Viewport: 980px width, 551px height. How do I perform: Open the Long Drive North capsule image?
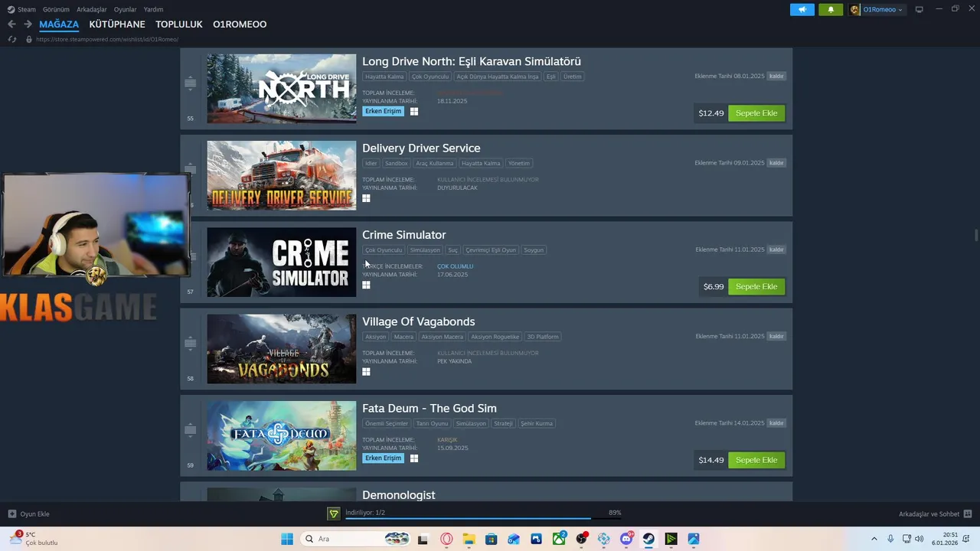click(x=281, y=89)
